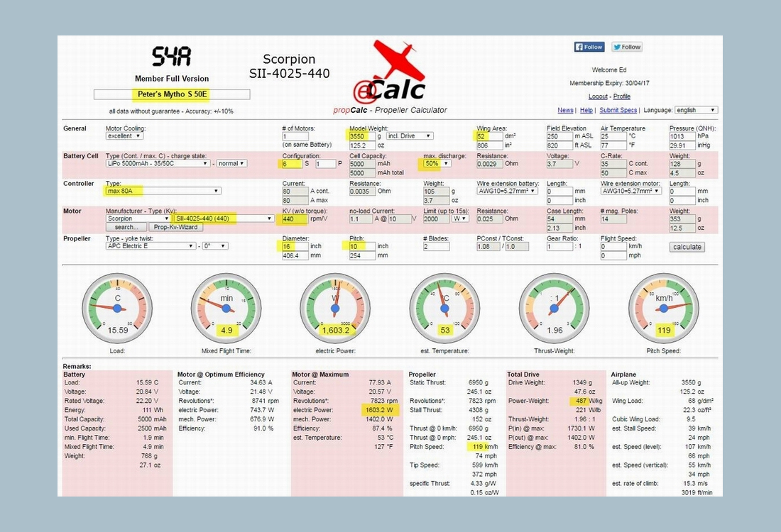Screen dimensions: 781x532
Task: Click the Controller 'A cont.' current field
Action: pos(295,191)
